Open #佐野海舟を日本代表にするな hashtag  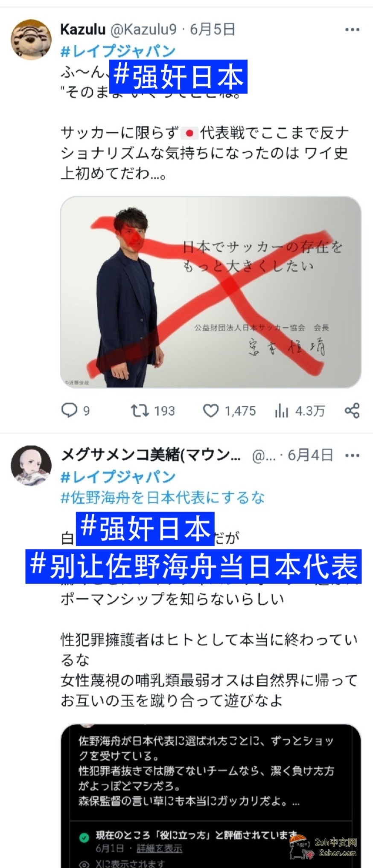click(163, 497)
